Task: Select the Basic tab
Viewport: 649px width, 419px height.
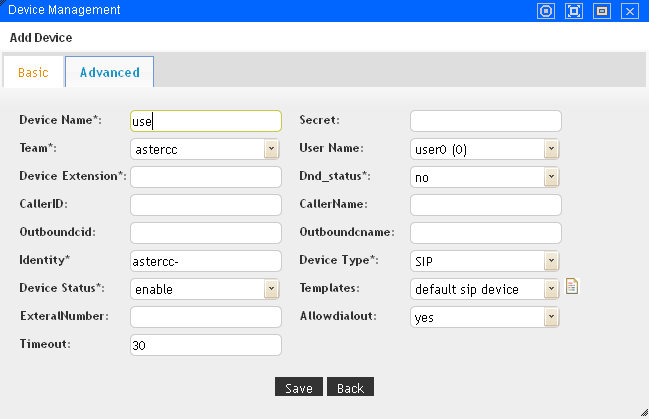Action: [x=33, y=73]
